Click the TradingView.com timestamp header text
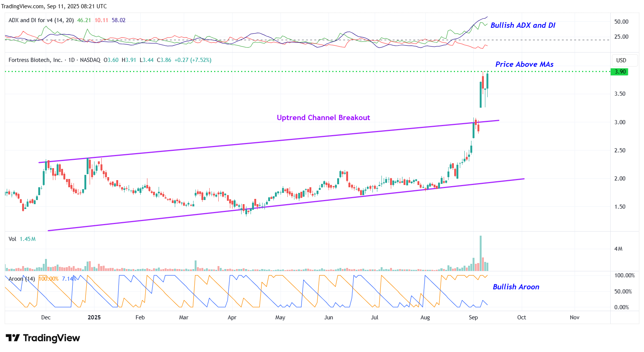 click(54, 6)
